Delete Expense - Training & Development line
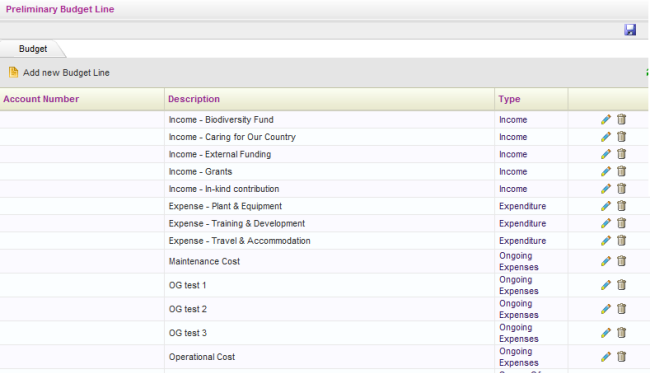This screenshot has width=650, height=373. (x=621, y=223)
